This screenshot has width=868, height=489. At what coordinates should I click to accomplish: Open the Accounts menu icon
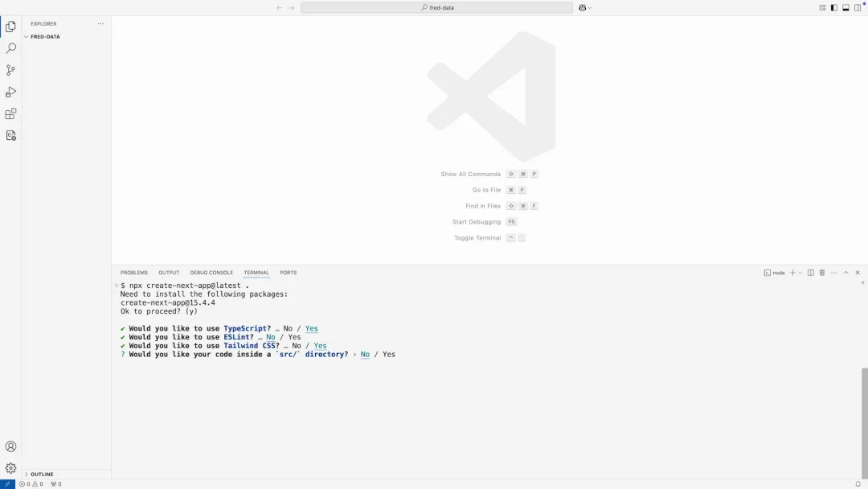pyautogui.click(x=10, y=446)
